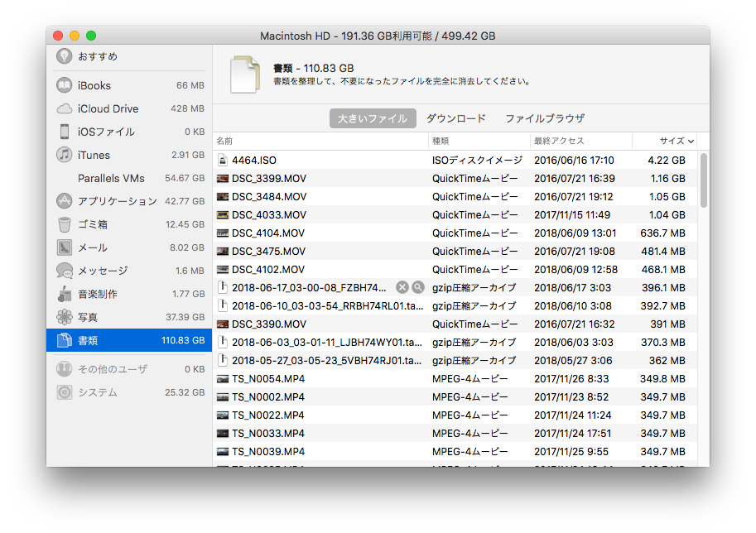The width and height of the screenshot is (756, 533).
Task: Click the 362 MB size cell
Action: pos(667,361)
